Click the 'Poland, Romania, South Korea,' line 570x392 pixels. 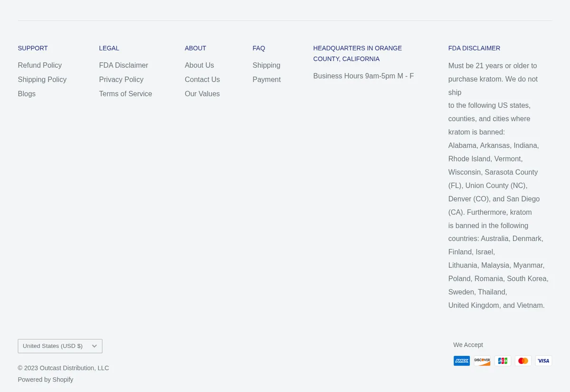498,279
